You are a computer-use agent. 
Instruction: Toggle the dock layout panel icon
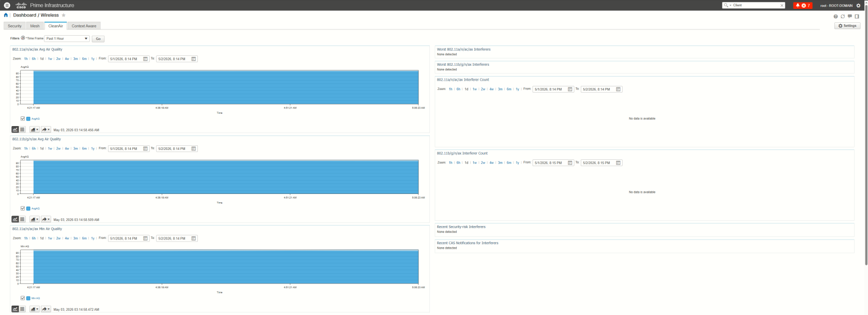click(857, 17)
